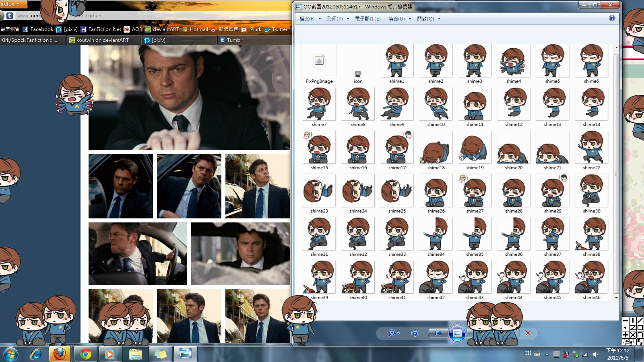The image size is (644, 362).
Task: Expand the arrow next to 列印(P)
Action: point(348,19)
